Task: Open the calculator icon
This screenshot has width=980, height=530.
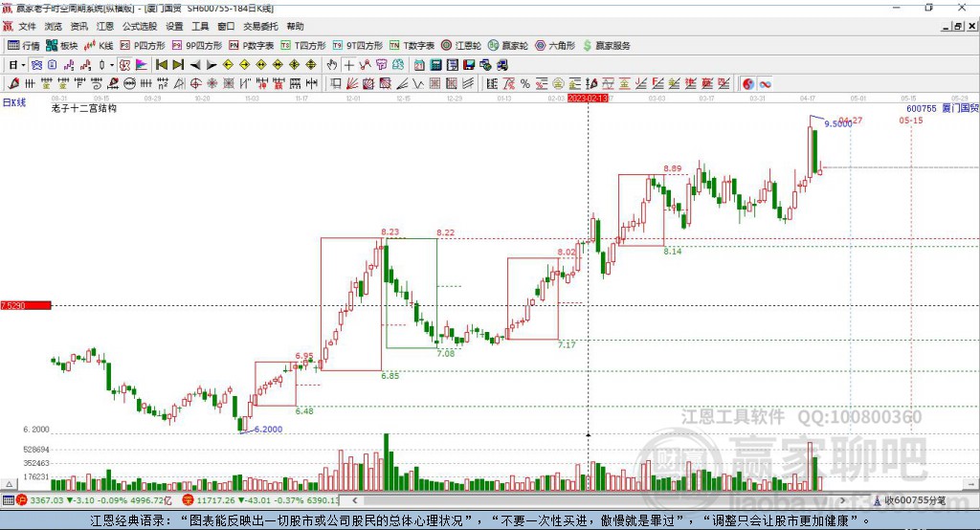Action: pos(435,65)
